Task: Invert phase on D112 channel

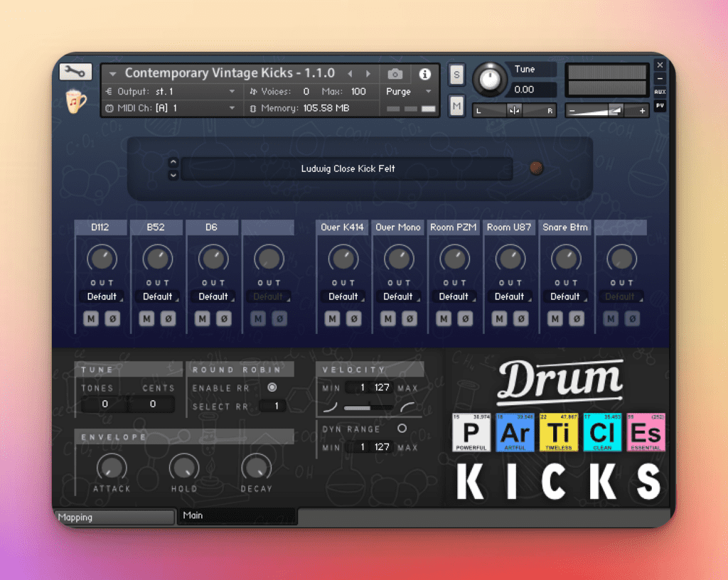Action: [112, 318]
